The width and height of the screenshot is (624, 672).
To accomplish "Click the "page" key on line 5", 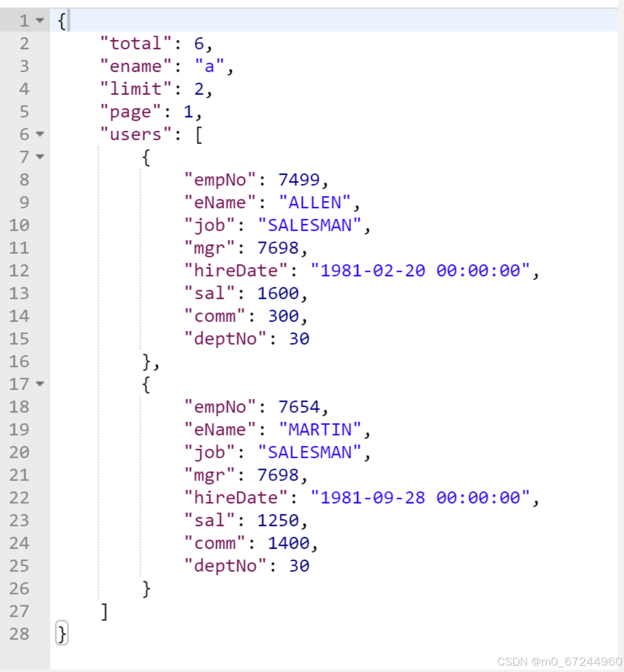I will [131, 112].
